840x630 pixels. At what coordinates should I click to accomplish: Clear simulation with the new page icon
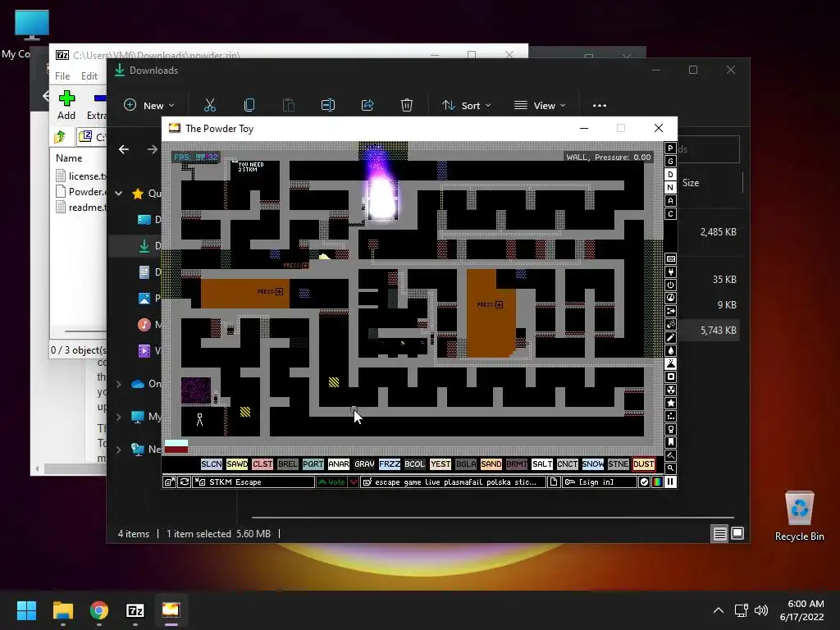(x=554, y=482)
